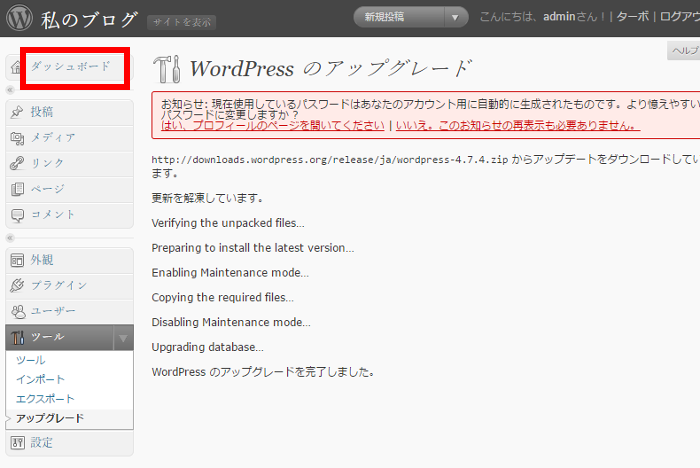This screenshot has width=700, height=468.
Task: Click the 更新を解凍しています。 status line
Action: point(207,198)
